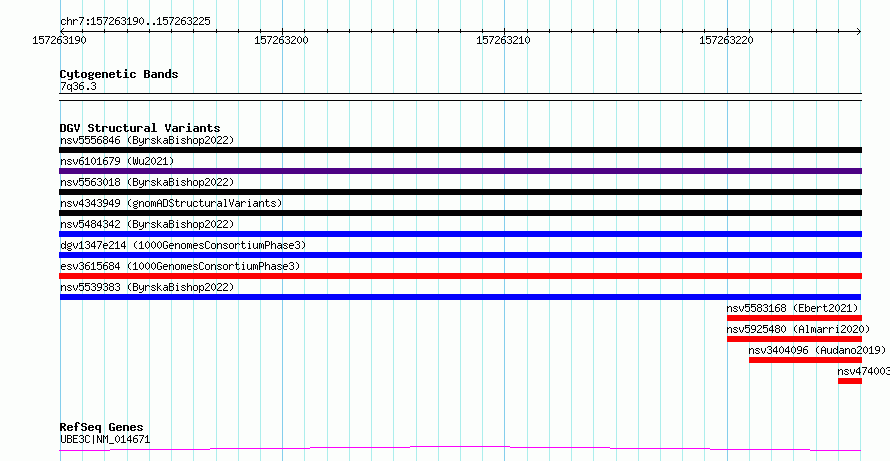Image resolution: width=890 pixels, height=461 pixels.
Task: Select the red nsv5925480 variant bar
Action: tap(795, 339)
